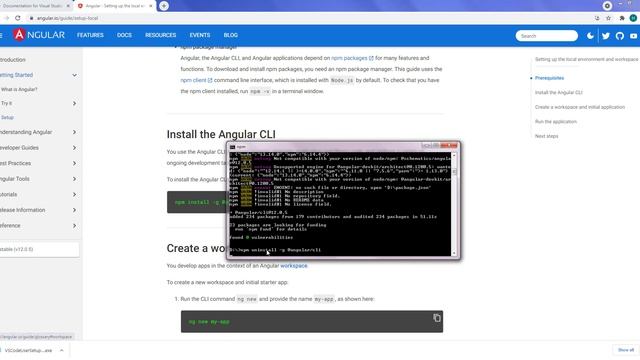Click the site lock icon in address bar
The width and height of the screenshot is (640, 360).
click(31, 18)
